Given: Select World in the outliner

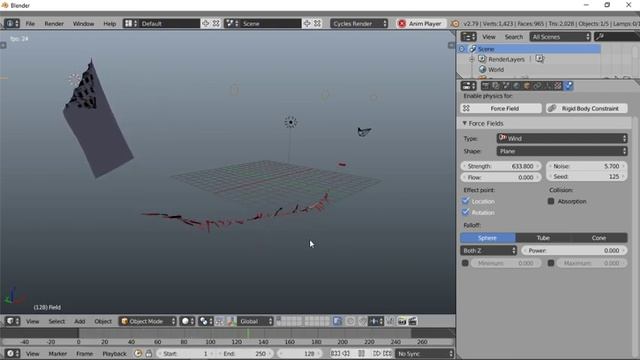Looking at the screenshot, I should tap(496, 69).
